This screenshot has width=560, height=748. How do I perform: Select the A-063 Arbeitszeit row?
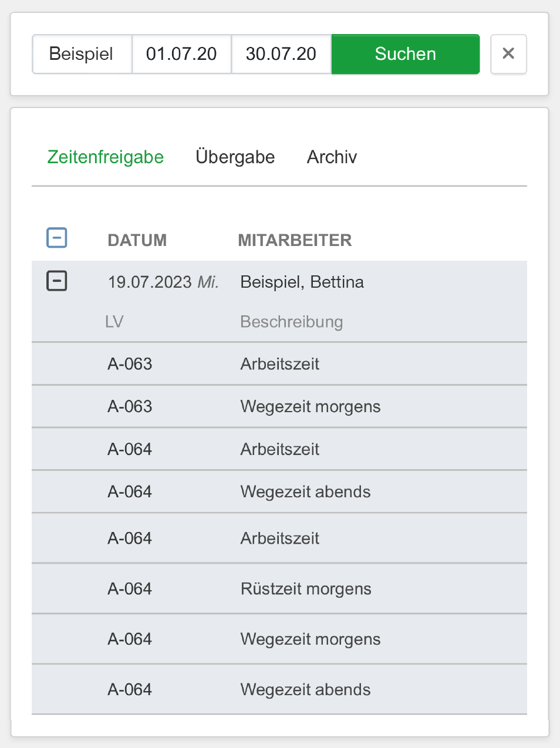(279, 364)
